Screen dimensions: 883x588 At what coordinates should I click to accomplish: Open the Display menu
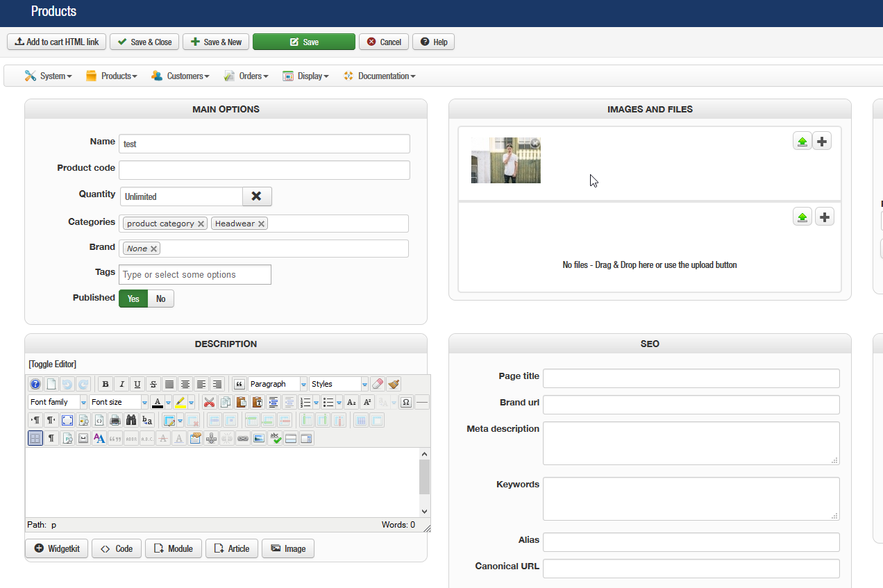305,76
